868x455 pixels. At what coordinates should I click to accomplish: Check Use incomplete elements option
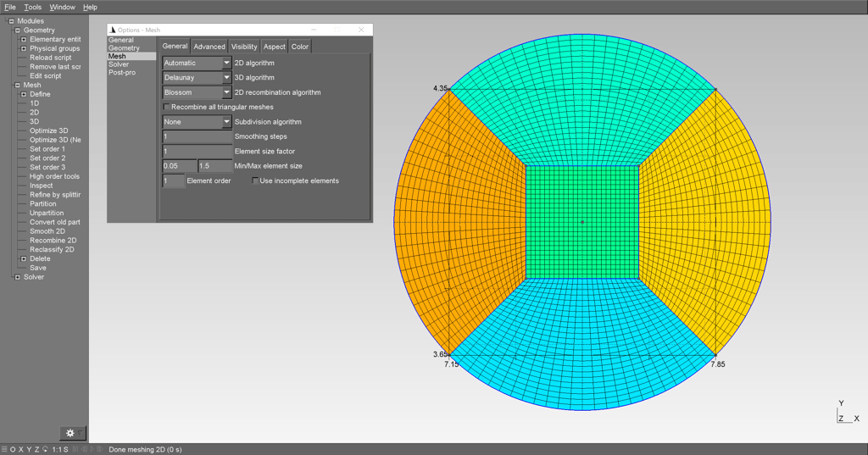256,181
